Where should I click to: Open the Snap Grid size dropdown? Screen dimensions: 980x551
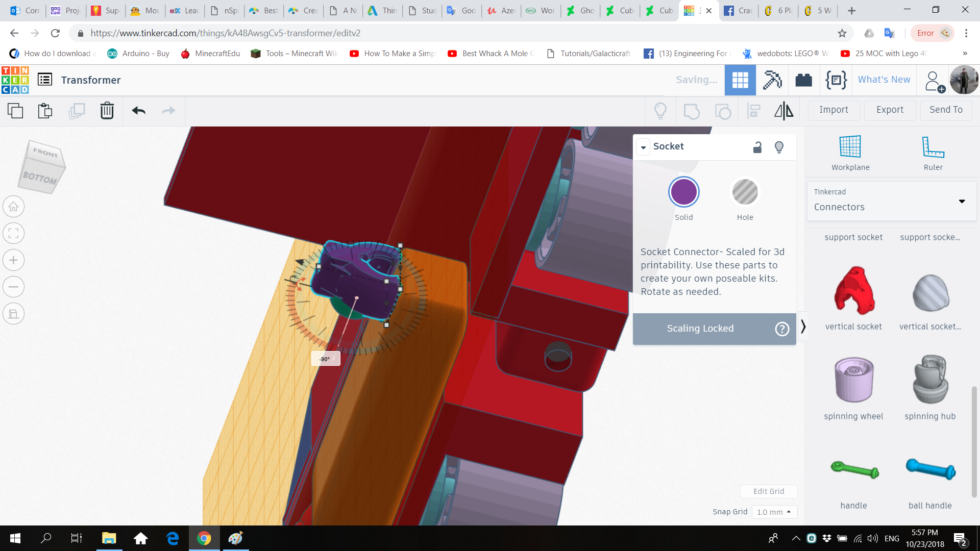(x=774, y=512)
